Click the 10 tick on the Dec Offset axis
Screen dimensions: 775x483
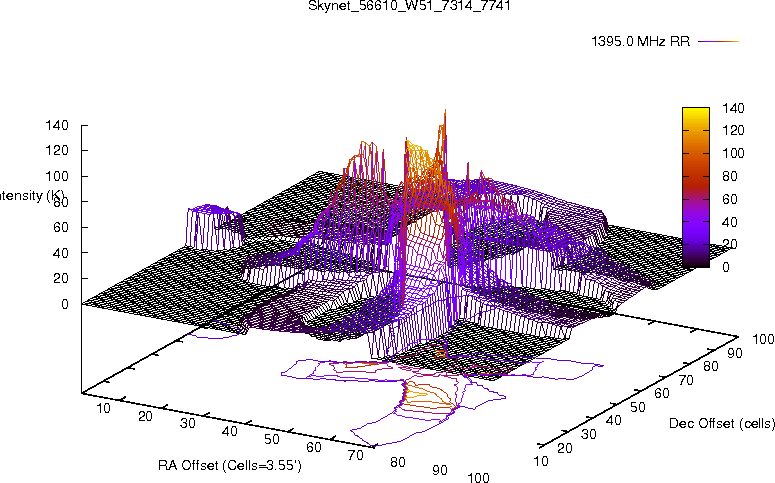541,461
